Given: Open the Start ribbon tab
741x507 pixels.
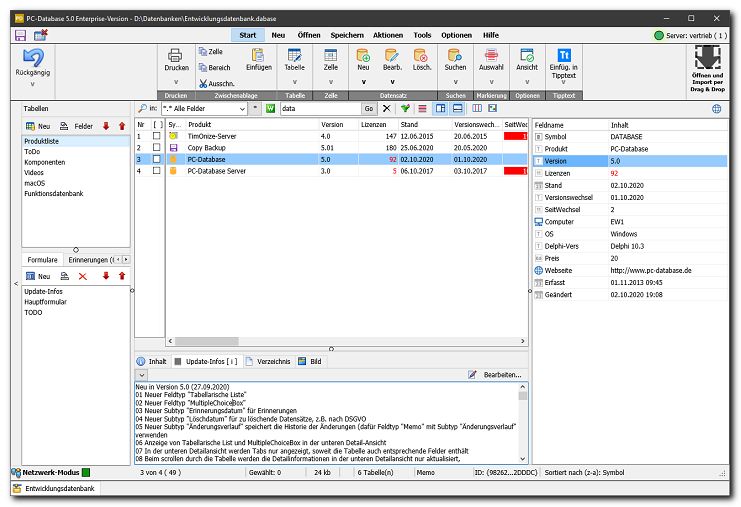Looking at the screenshot, I should [248, 35].
